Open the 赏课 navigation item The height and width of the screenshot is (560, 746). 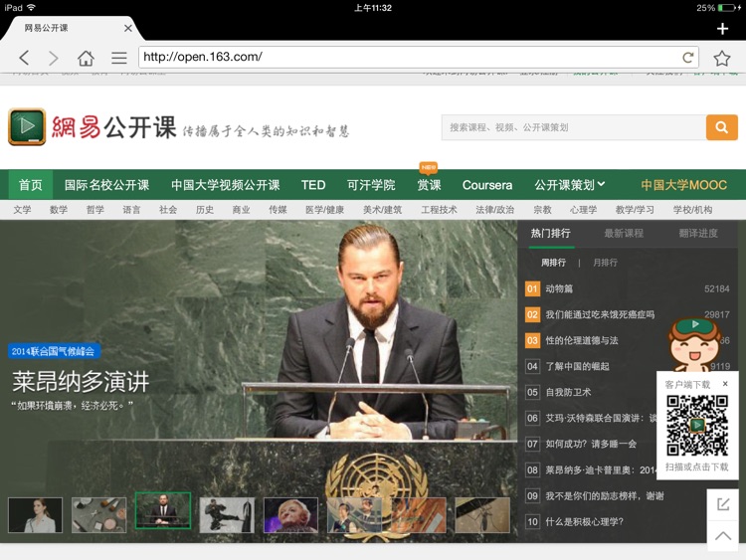click(429, 185)
